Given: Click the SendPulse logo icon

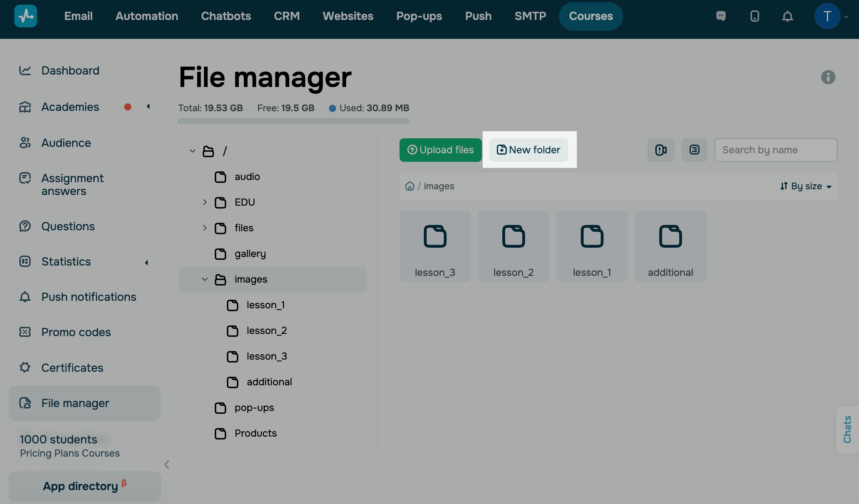Looking at the screenshot, I should 26,16.
